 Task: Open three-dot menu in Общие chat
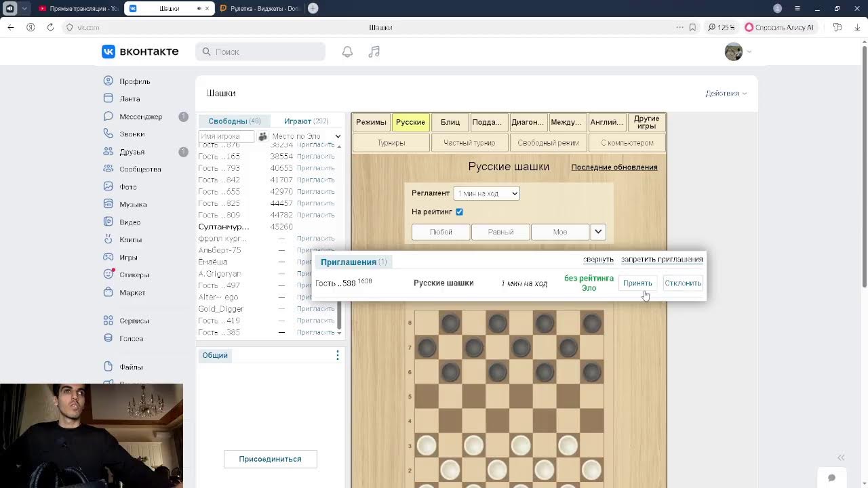[x=337, y=355]
